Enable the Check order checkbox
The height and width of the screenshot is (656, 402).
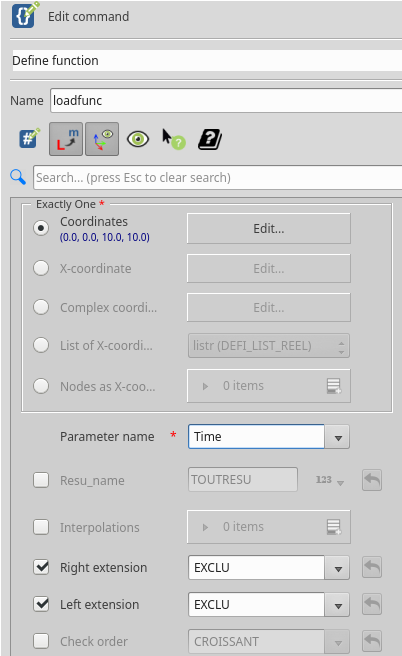click(x=41, y=641)
